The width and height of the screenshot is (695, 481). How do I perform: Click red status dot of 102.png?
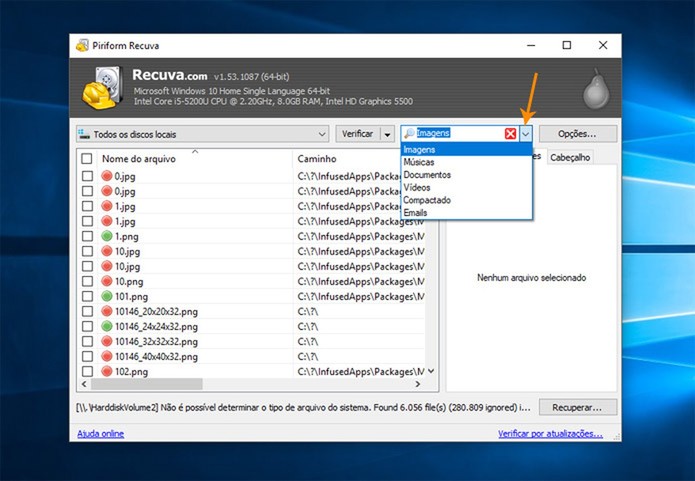107,372
